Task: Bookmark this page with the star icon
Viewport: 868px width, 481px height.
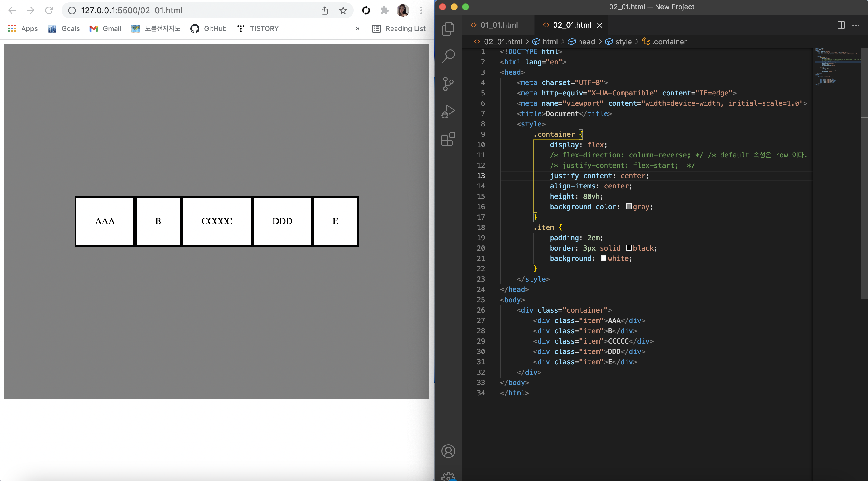Action: [343, 10]
